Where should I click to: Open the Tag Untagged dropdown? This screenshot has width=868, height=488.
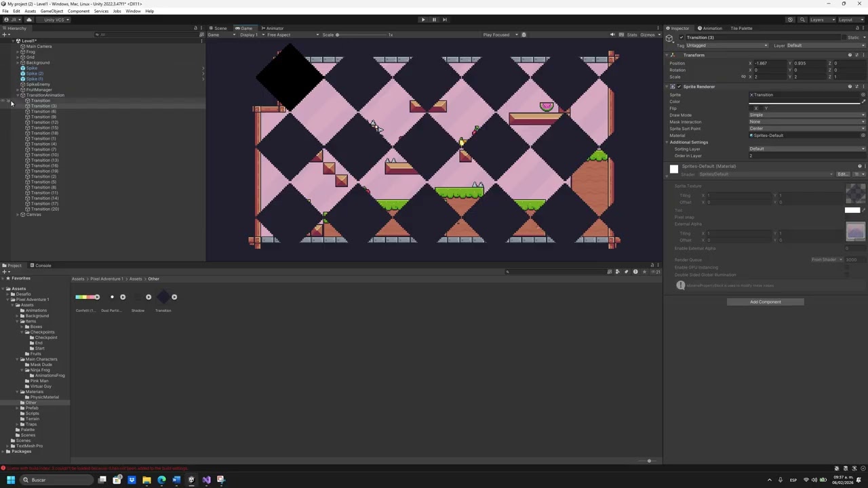pos(727,45)
